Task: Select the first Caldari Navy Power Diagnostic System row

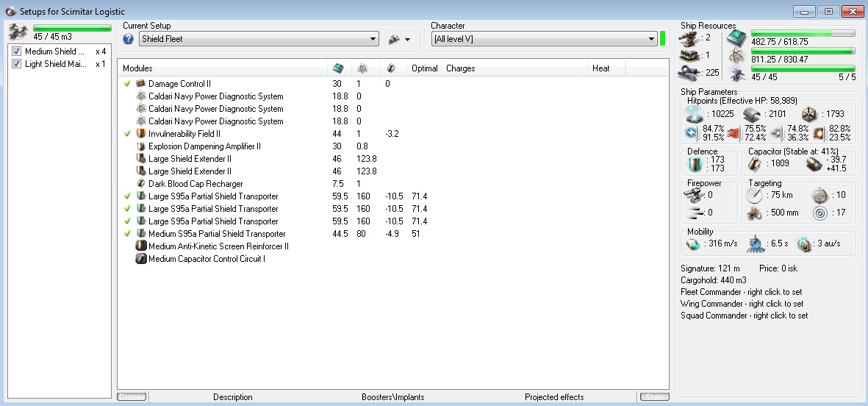Action: pos(392,96)
